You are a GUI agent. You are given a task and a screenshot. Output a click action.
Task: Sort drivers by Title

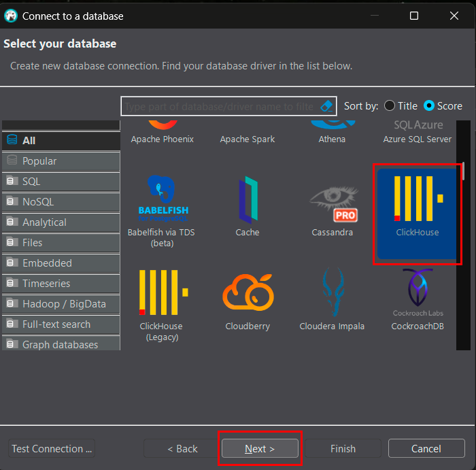(x=390, y=106)
